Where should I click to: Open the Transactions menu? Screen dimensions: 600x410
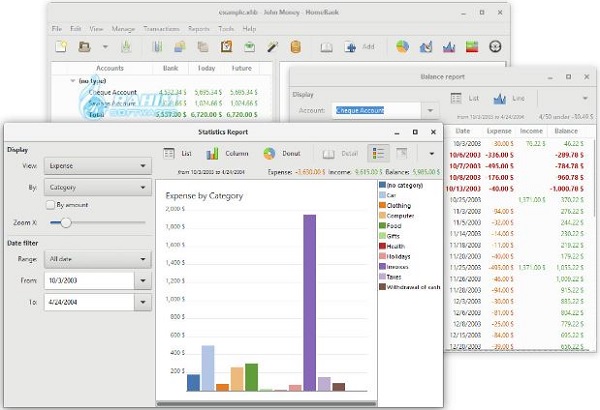click(x=161, y=29)
